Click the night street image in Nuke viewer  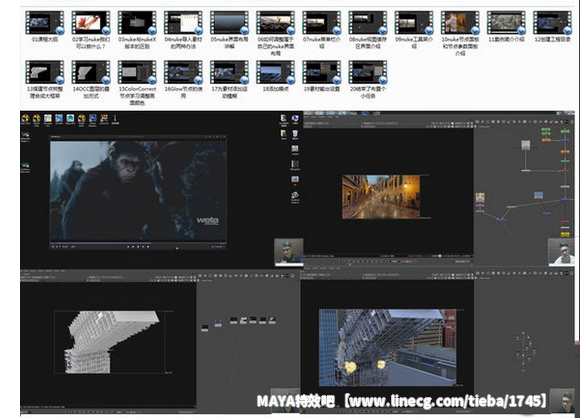[x=381, y=196]
